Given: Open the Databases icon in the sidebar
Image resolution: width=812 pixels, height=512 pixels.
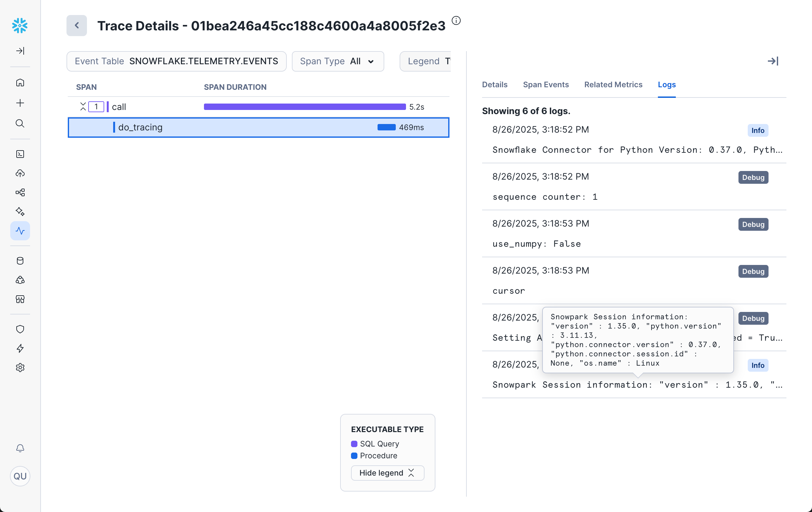Looking at the screenshot, I should (20, 260).
